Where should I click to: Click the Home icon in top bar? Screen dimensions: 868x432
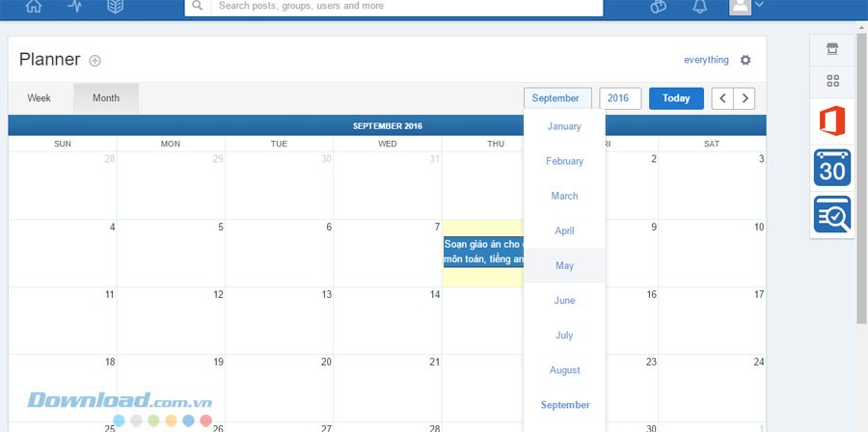point(34,6)
